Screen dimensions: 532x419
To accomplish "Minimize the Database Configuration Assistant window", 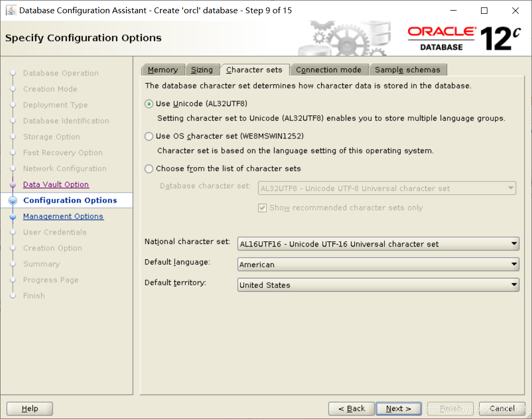I will tap(453, 11).
